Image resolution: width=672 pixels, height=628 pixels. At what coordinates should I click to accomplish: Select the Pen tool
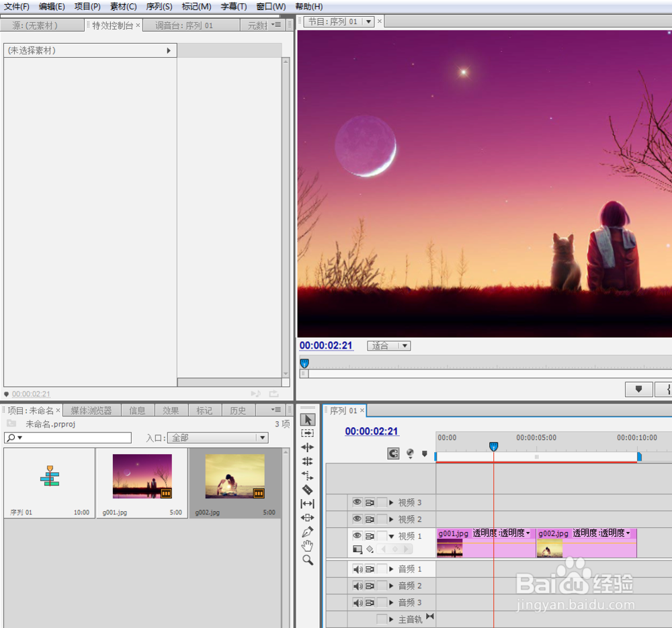click(308, 531)
